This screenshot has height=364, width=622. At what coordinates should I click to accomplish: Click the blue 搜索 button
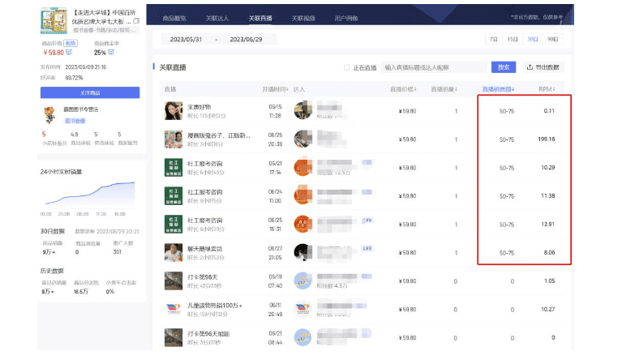[x=503, y=68]
